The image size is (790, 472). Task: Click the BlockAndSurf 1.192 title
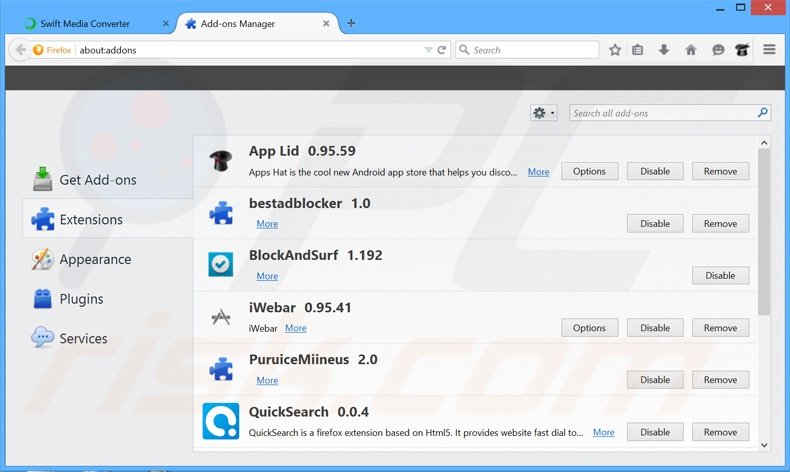click(x=315, y=255)
